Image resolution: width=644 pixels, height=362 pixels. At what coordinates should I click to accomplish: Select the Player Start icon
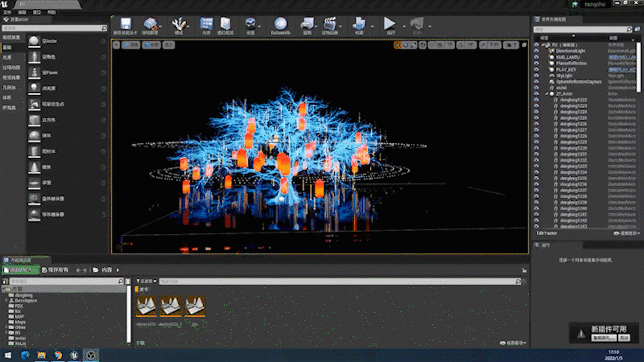[34, 104]
